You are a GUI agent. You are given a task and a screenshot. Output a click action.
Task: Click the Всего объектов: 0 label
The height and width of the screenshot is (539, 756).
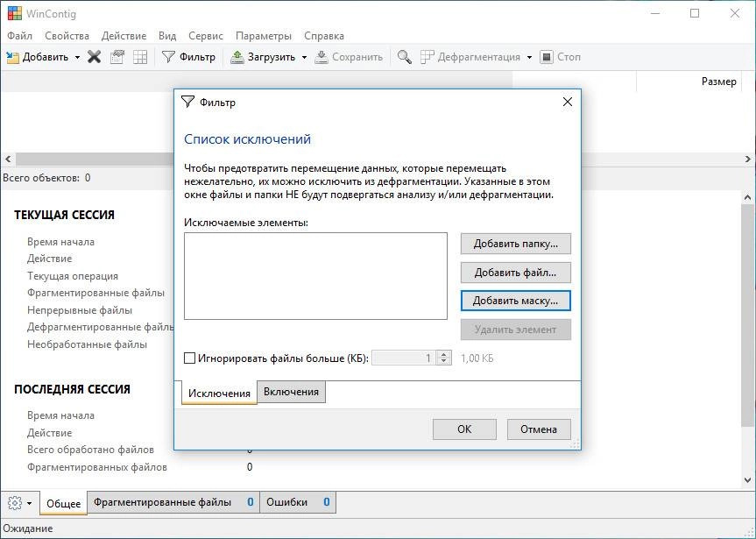[46, 178]
